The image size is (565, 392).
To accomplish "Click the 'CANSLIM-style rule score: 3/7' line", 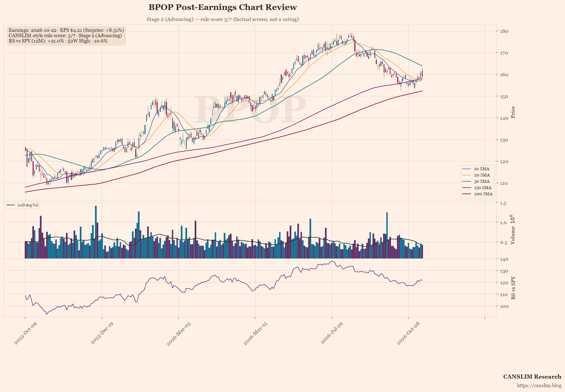I will (x=65, y=36).
